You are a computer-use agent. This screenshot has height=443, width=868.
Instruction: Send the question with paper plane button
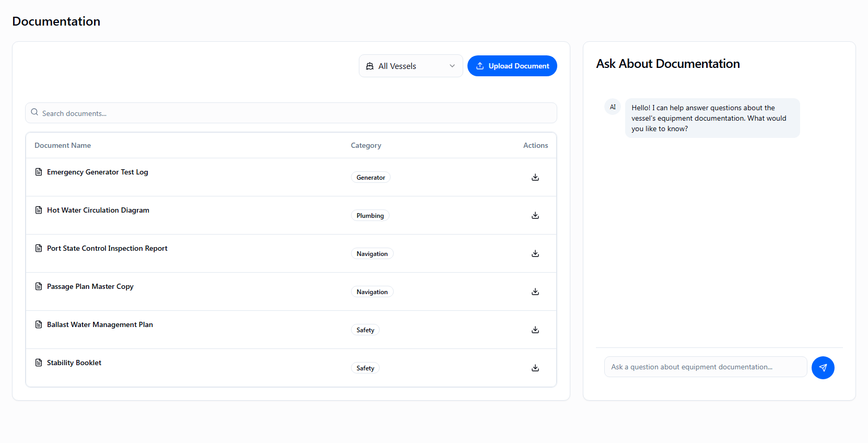coord(823,368)
